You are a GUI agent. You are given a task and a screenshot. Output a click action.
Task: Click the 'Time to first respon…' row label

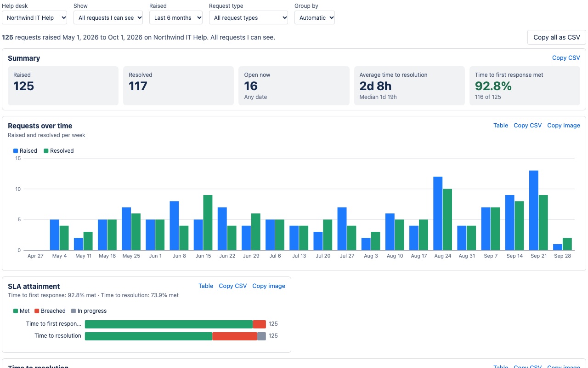point(54,324)
